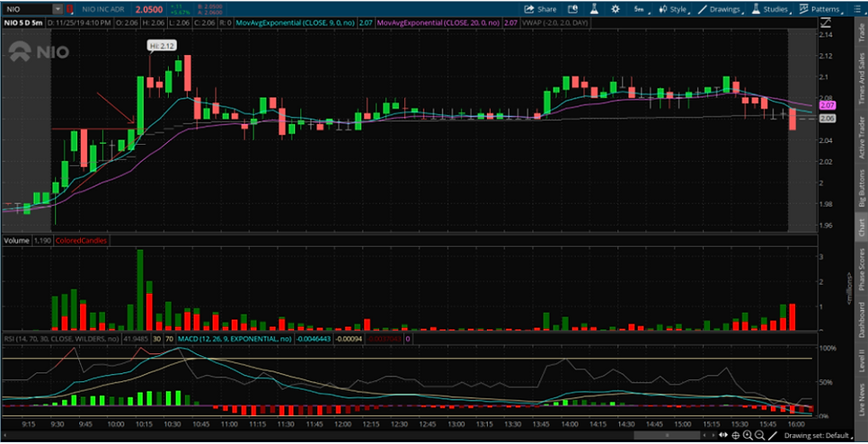Click the ask price A: 2.0600
The image size is (868, 444).
tap(210, 13)
